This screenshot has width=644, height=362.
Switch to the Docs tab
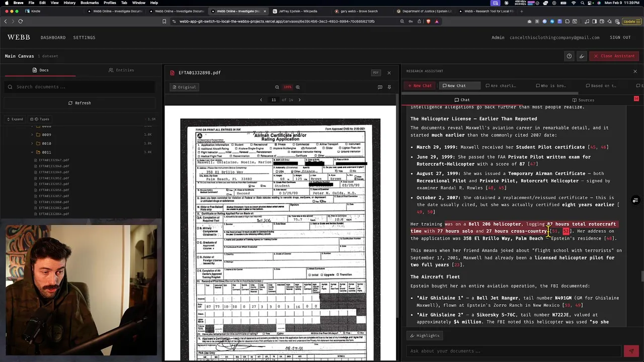coord(40,70)
